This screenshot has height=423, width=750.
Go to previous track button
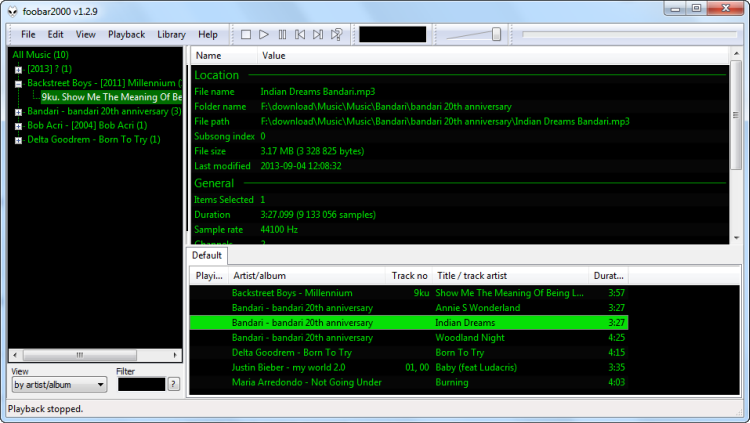(x=300, y=34)
